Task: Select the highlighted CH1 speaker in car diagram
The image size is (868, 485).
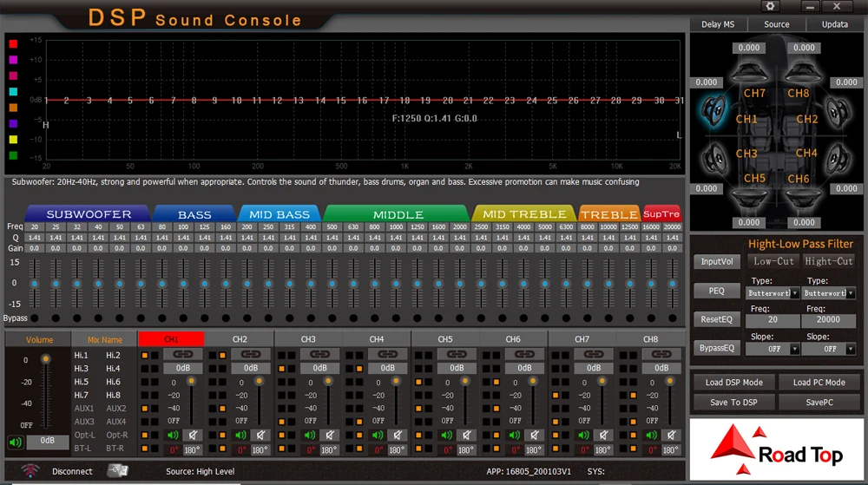Action: click(x=715, y=110)
